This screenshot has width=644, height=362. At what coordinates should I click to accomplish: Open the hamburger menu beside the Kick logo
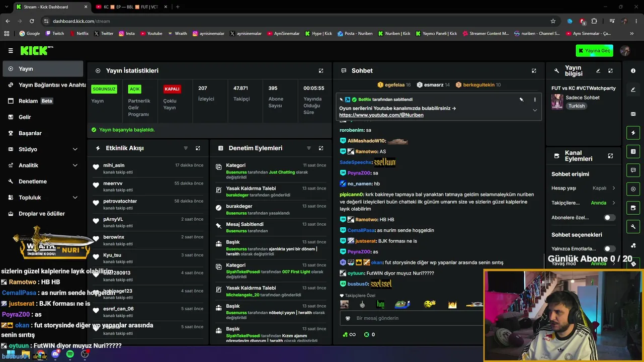coord(11,50)
